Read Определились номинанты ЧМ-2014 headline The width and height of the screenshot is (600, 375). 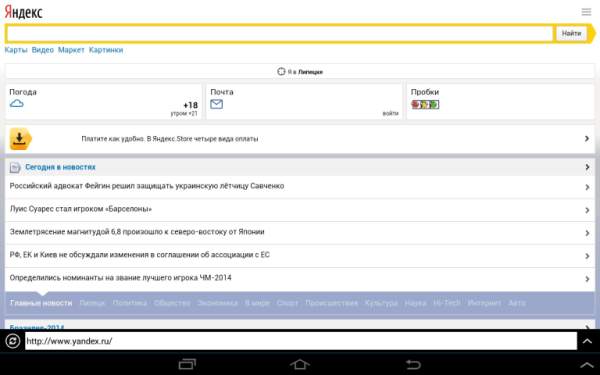coord(121,278)
